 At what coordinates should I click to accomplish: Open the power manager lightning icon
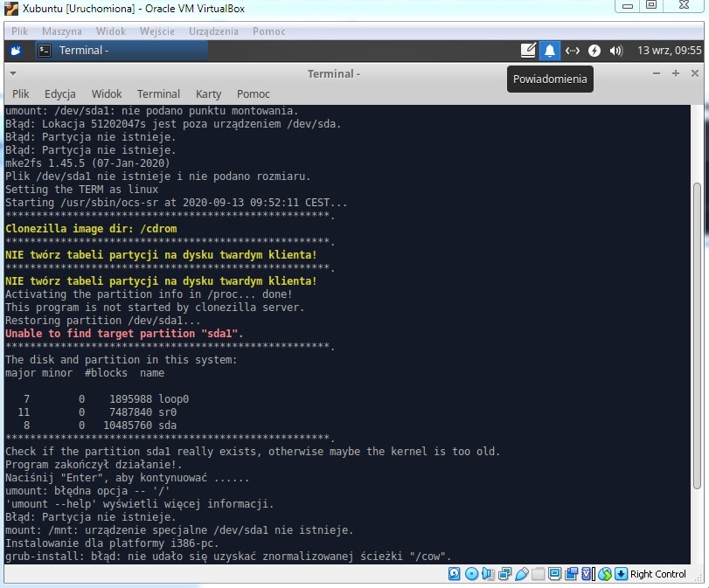click(594, 50)
